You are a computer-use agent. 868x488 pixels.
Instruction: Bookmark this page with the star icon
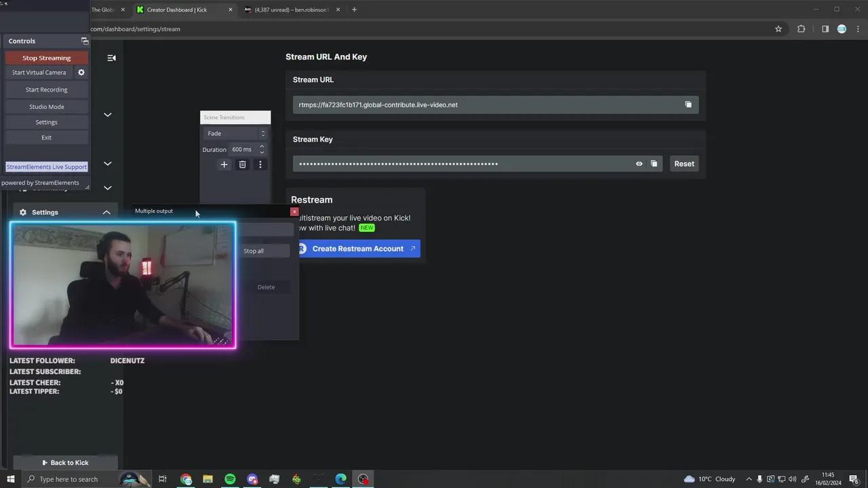(778, 29)
